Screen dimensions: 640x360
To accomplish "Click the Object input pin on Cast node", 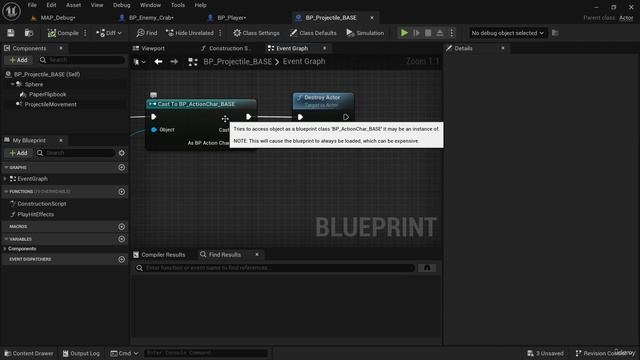I will coord(153,130).
